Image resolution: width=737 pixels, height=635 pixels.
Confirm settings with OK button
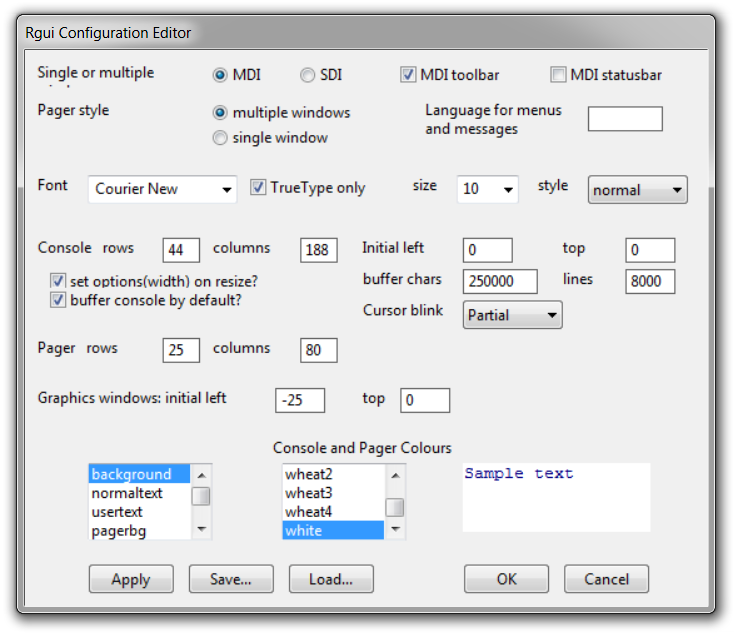click(x=506, y=579)
